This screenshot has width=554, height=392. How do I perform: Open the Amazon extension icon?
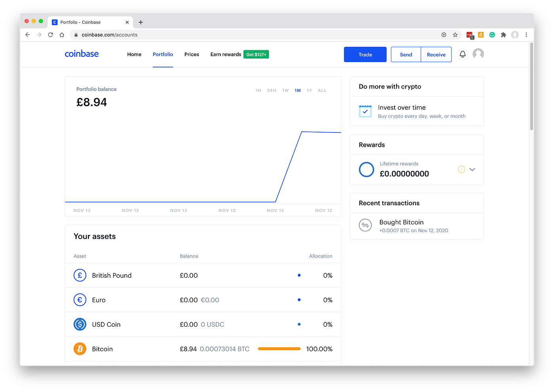pos(481,35)
